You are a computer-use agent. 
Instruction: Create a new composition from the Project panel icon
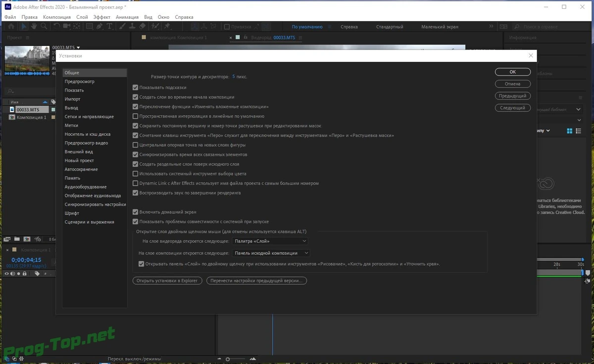click(27, 239)
